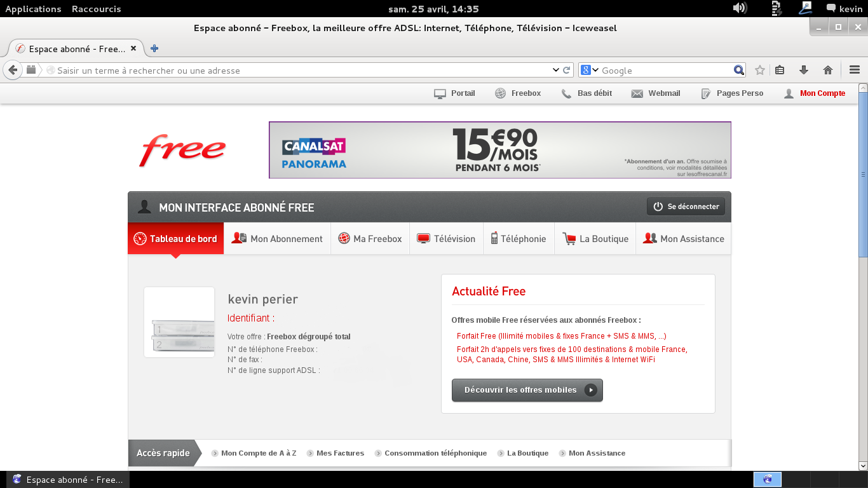Image resolution: width=868 pixels, height=488 pixels.
Task: Select the Tableau de bord tab
Action: (176, 239)
